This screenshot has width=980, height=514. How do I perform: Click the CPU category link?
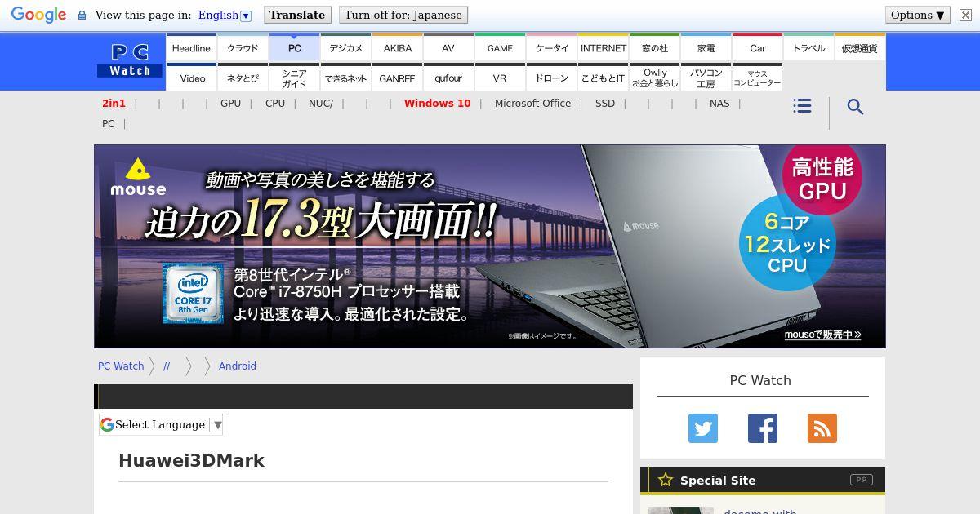point(275,104)
